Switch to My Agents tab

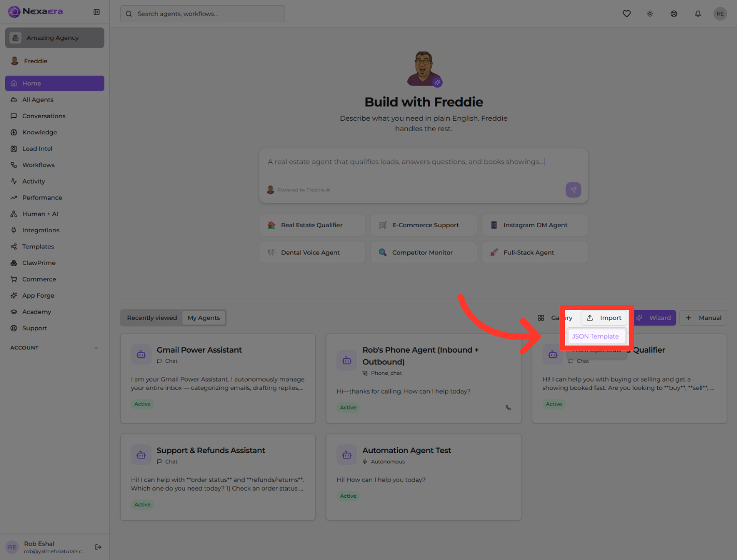[204, 318]
